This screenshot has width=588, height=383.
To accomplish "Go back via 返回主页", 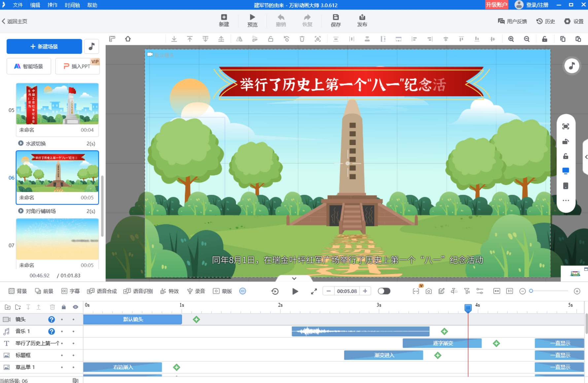I will coord(15,21).
